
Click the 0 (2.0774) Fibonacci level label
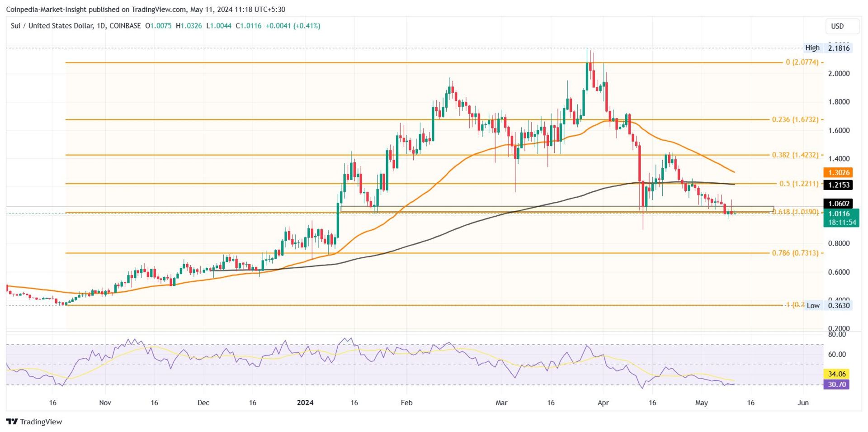[x=802, y=62]
